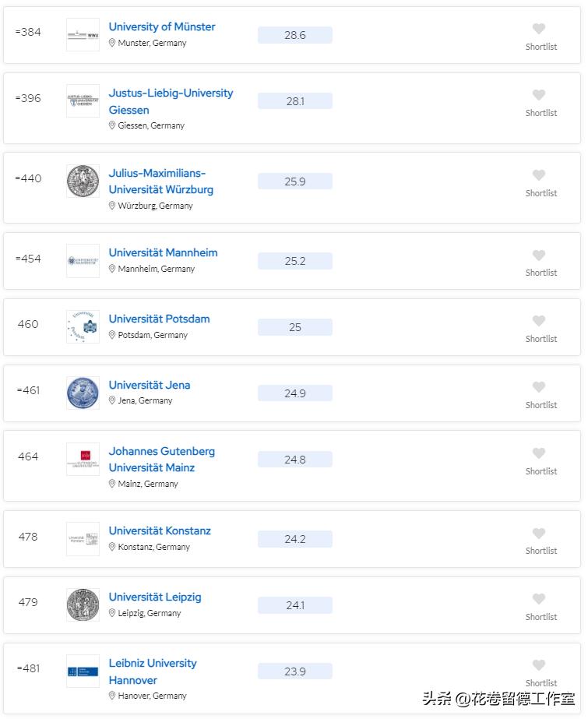Click heart icon beside Universität Potsdam
Viewport: 588px width, 719px height.
click(x=539, y=321)
